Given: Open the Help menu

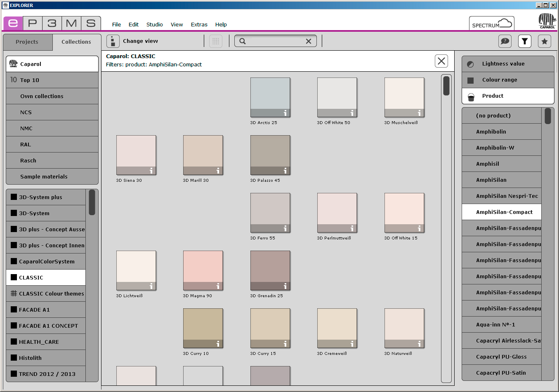Looking at the screenshot, I should click(x=221, y=24).
